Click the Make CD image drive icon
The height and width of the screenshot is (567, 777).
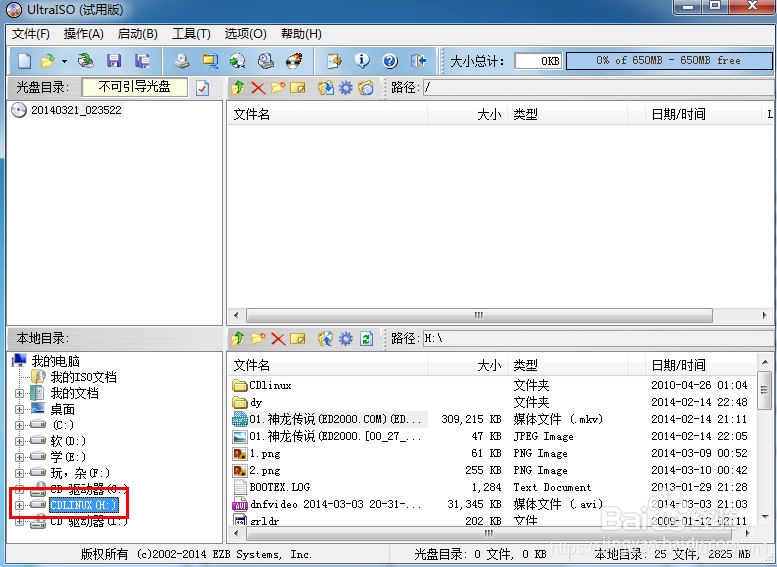point(182,61)
